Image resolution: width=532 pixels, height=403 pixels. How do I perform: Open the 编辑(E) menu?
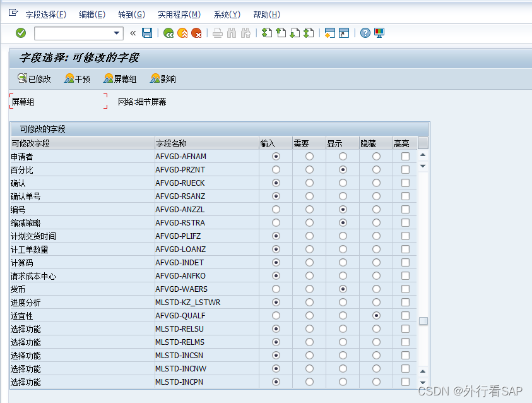(92, 15)
